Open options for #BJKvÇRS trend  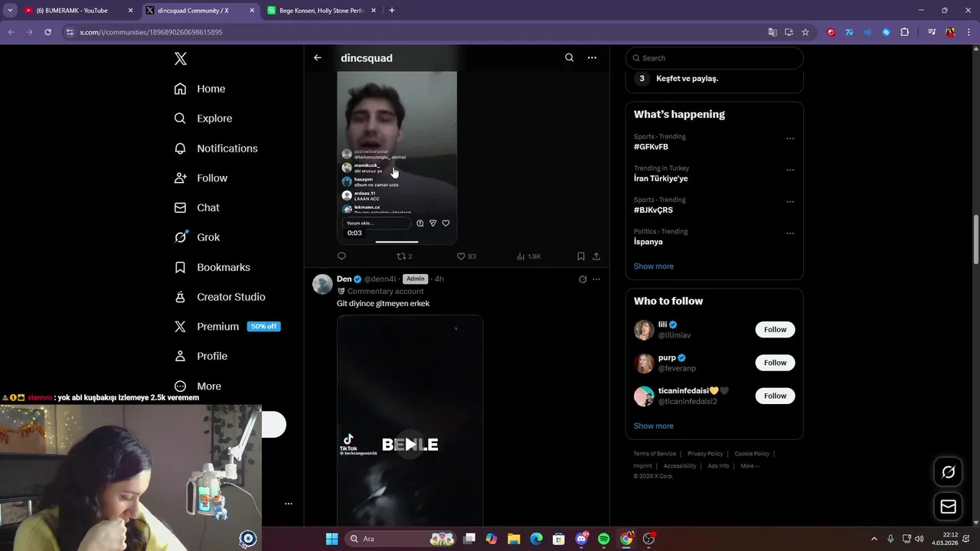pyautogui.click(x=790, y=202)
